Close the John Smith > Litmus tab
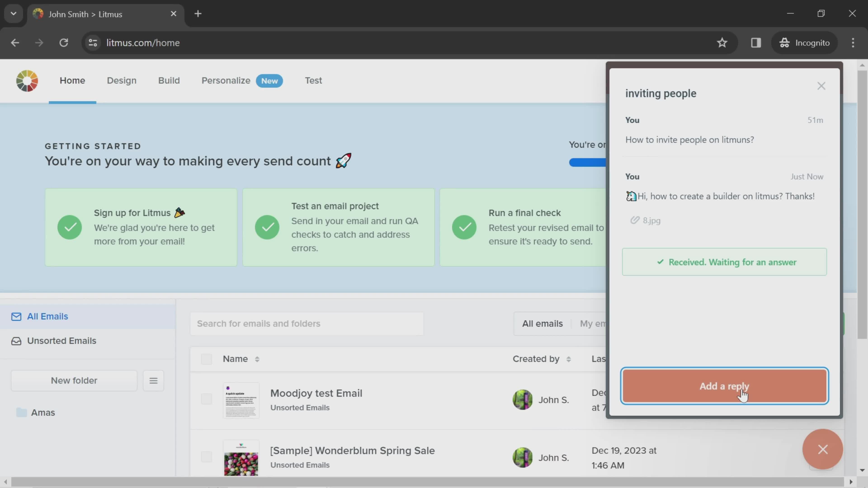 pyautogui.click(x=174, y=14)
